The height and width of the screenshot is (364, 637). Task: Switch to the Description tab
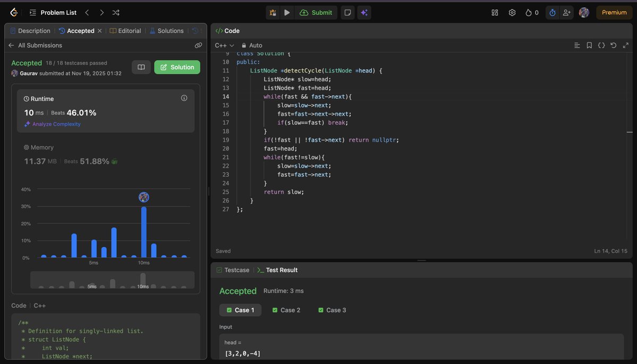tap(30, 31)
